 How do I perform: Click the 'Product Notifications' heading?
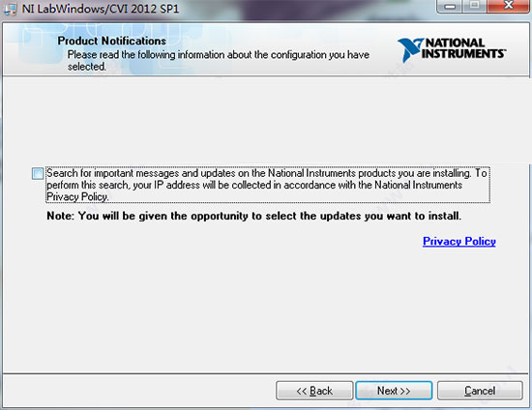[x=111, y=41]
